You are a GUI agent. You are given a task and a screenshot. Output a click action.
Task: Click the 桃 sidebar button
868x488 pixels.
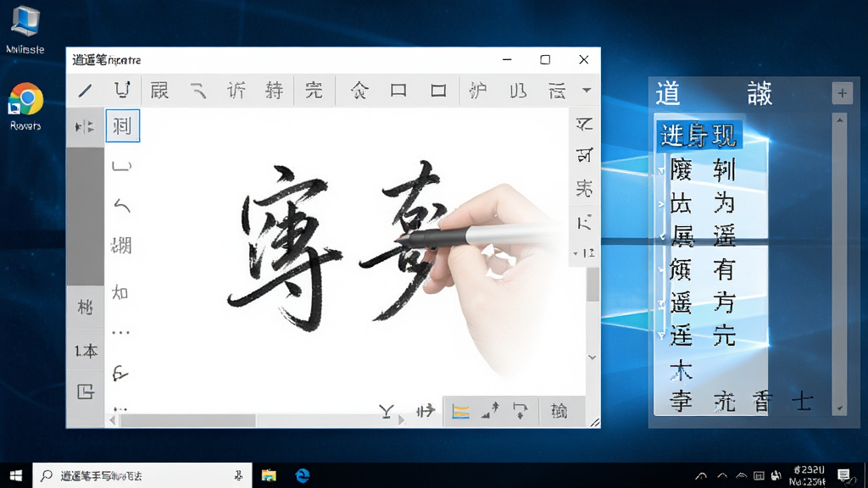click(x=85, y=307)
